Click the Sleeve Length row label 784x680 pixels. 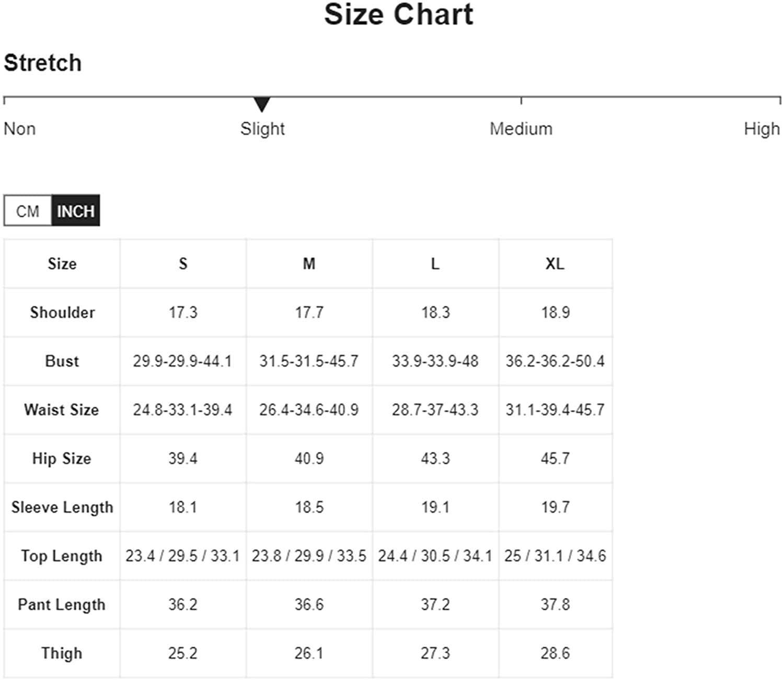point(62,507)
